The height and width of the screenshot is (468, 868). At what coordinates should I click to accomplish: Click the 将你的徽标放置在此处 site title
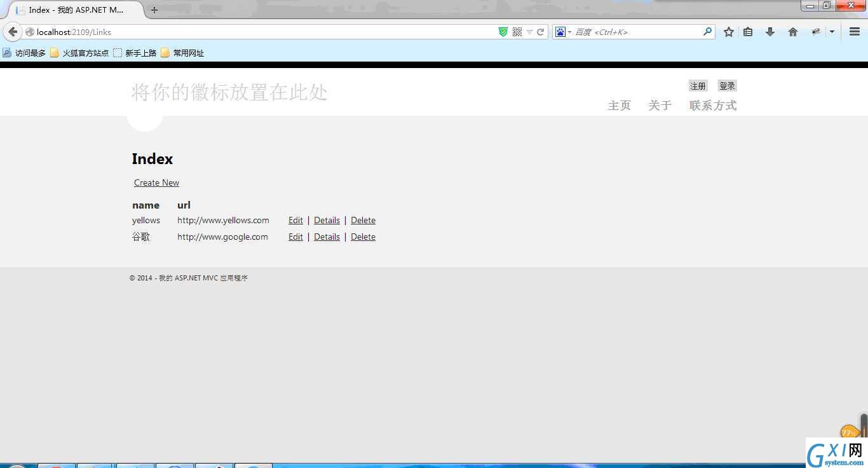pyautogui.click(x=229, y=92)
